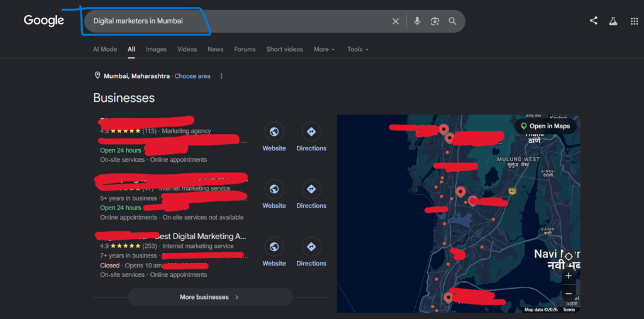This screenshot has width=644, height=319.
Task: Zoom out on the map
Action: (569, 293)
